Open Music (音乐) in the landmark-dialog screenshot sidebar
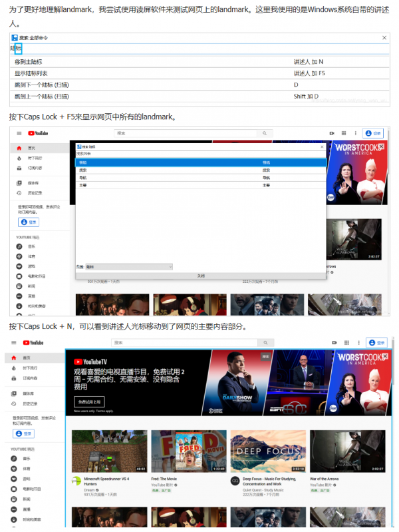 (40, 246)
